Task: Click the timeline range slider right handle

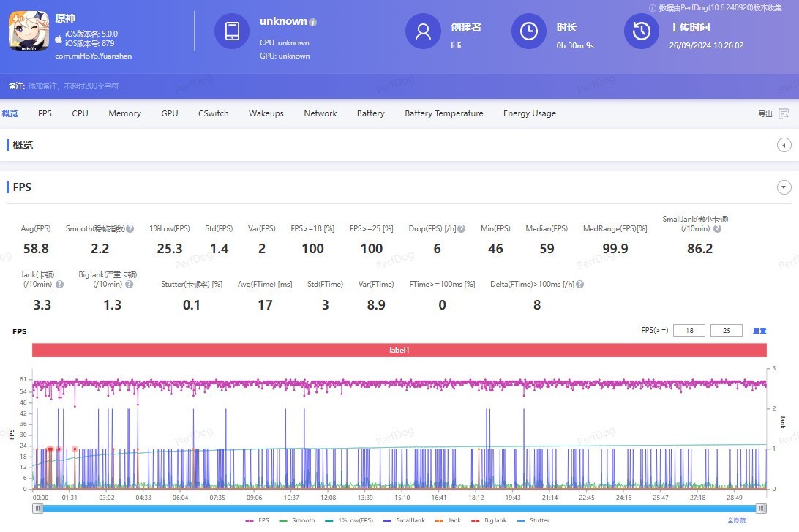Action: click(x=761, y=508)
